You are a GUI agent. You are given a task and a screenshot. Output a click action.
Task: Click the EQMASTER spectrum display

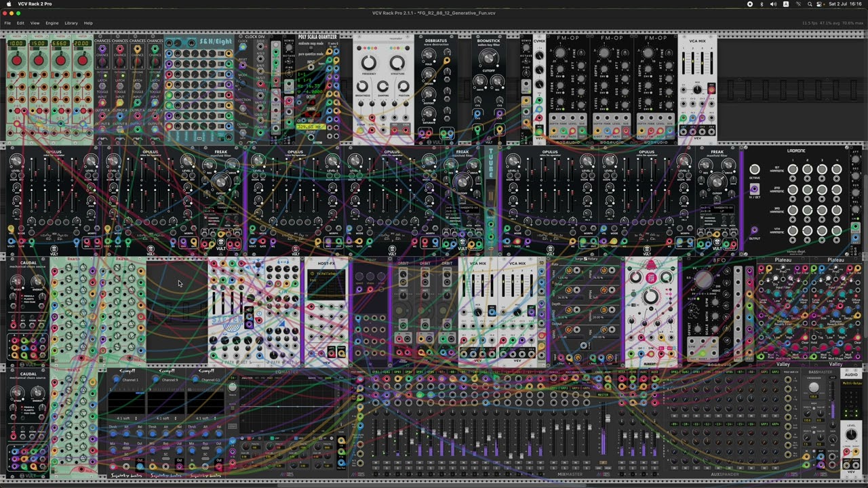pyautogui.click(x=288, y=405)
